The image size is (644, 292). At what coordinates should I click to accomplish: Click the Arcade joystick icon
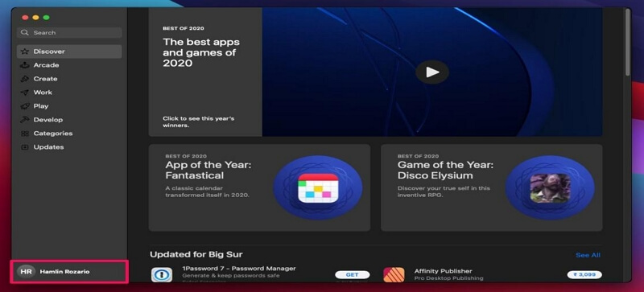click(x=25, y=65)
